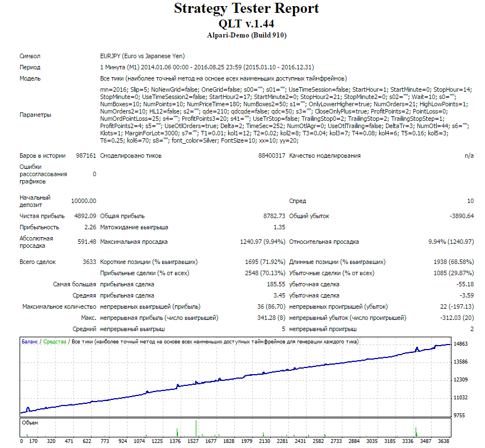The image size is (485, 448).
Task: Click average consecutive wins value 5
Action: click(x=283, y=329)
